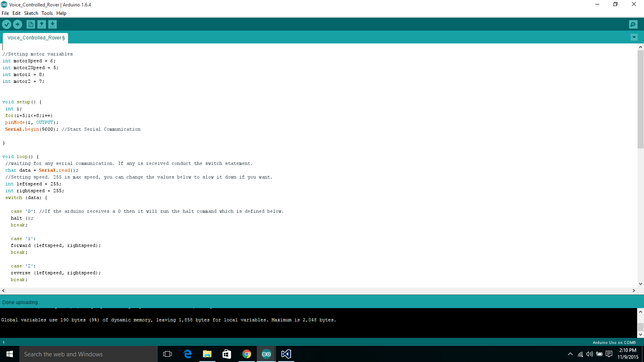Image resolution: width=644 pixels, height=362 pixels.
Task: Select the Arduino IDE taskbar icon
Action: pyautogui.click(x=266, y=354)
